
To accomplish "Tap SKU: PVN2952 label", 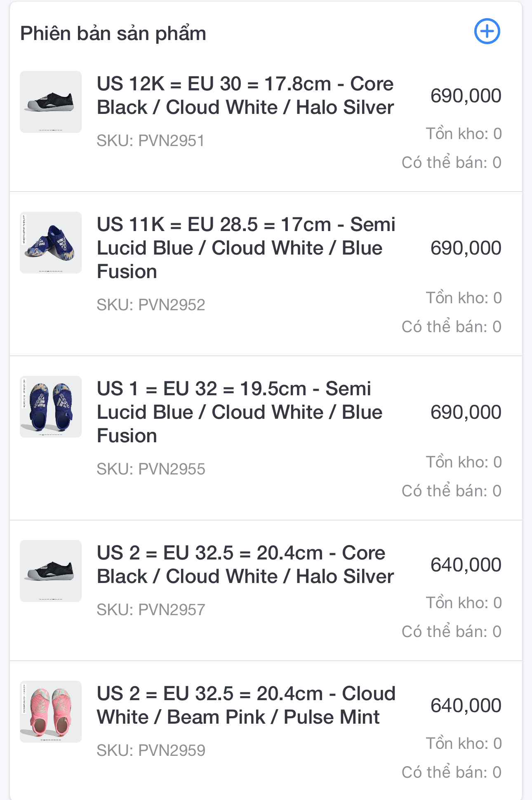I will coord(151,305).
